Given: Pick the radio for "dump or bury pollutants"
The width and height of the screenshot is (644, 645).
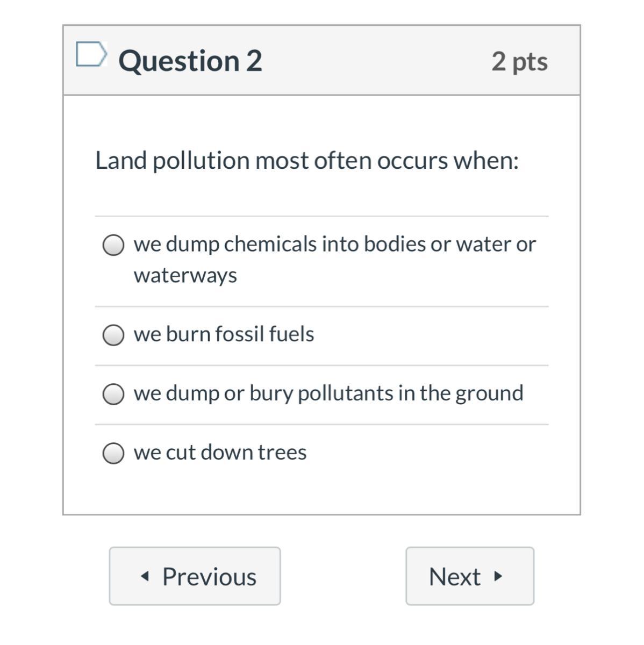Looking at the screenshot, I should tap(113, 394).
